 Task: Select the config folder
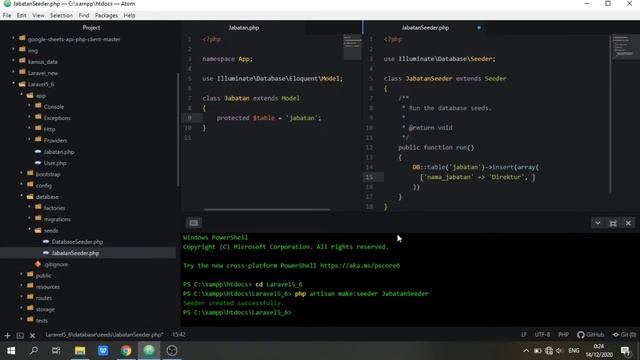click(x=43, y=185)
